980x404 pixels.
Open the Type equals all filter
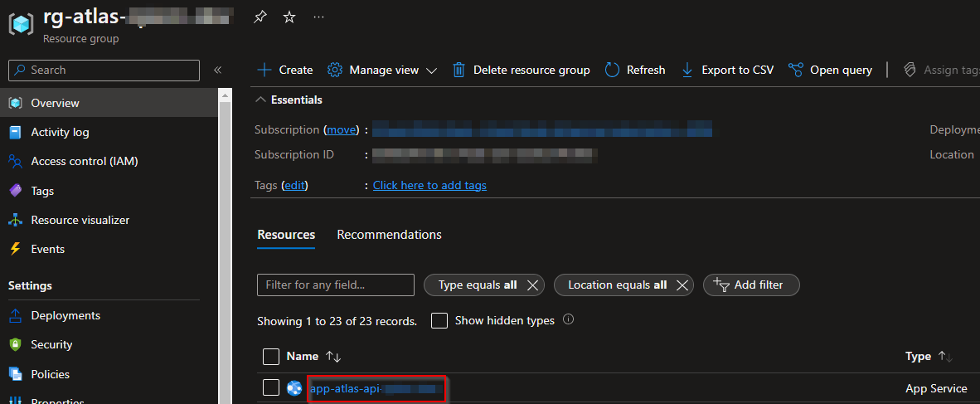pos(478,285)
